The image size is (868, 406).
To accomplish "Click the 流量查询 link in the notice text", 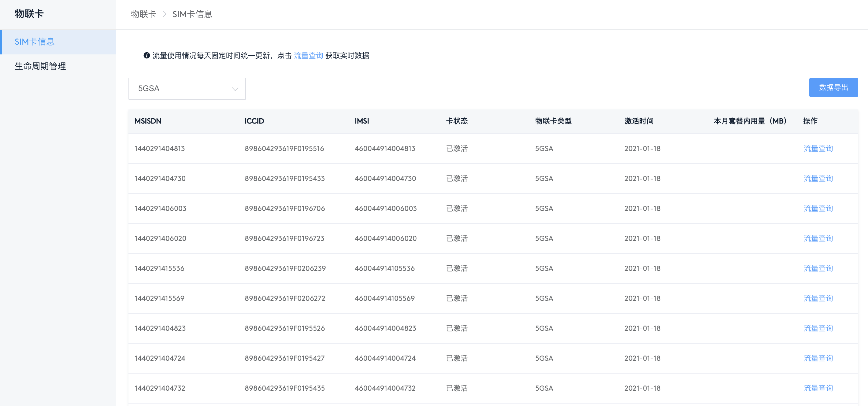I will (x=308, y=55).
